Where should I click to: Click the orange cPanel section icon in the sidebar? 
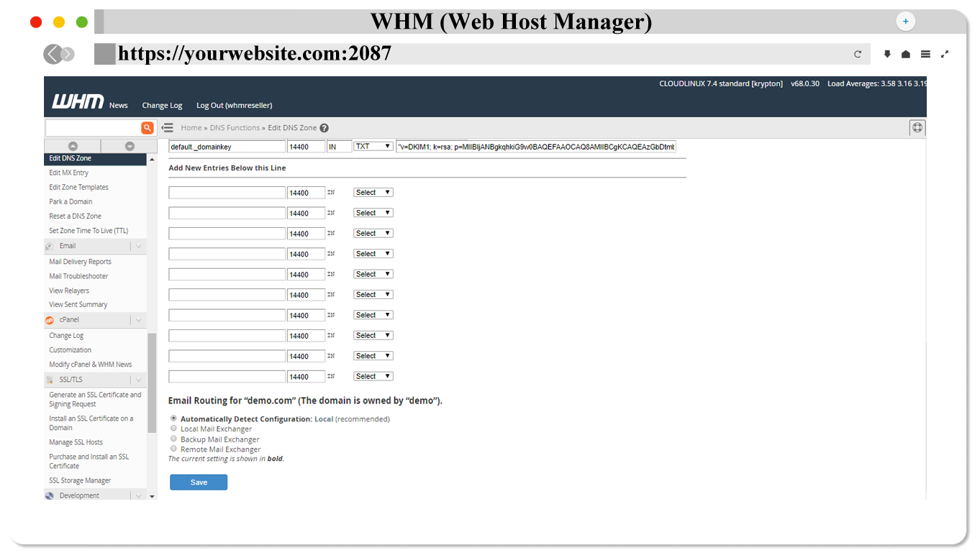[50, 320]
